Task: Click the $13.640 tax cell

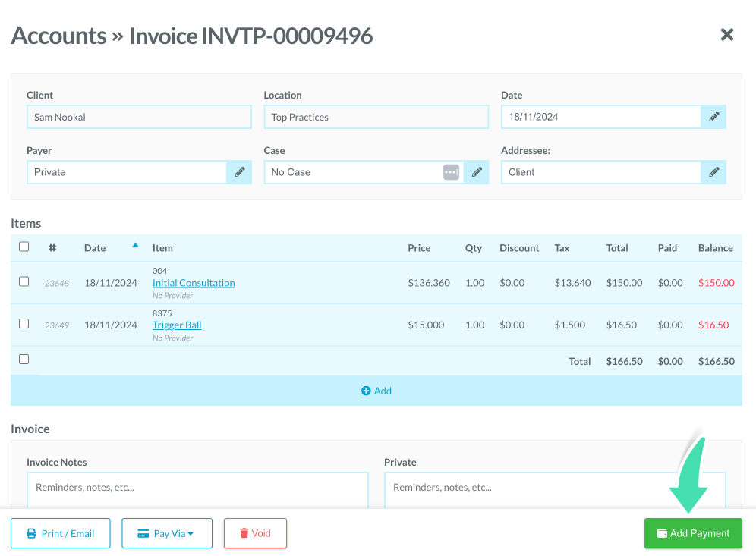Action: tap(572, 283)
